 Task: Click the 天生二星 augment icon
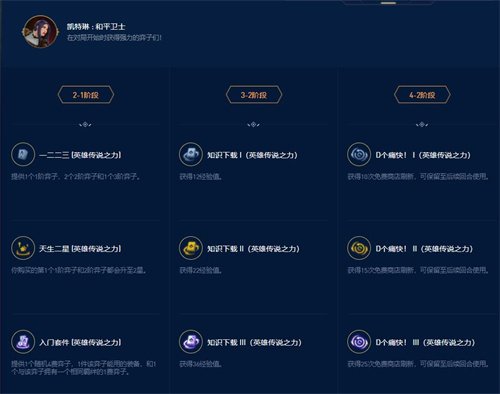pos(23,248)
